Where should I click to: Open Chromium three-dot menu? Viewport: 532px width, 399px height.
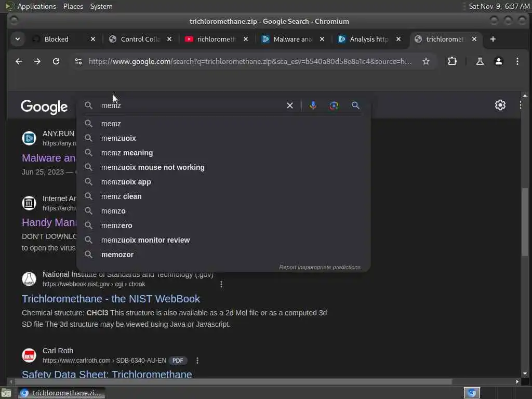pyautogui.click(x=517, y=61)
